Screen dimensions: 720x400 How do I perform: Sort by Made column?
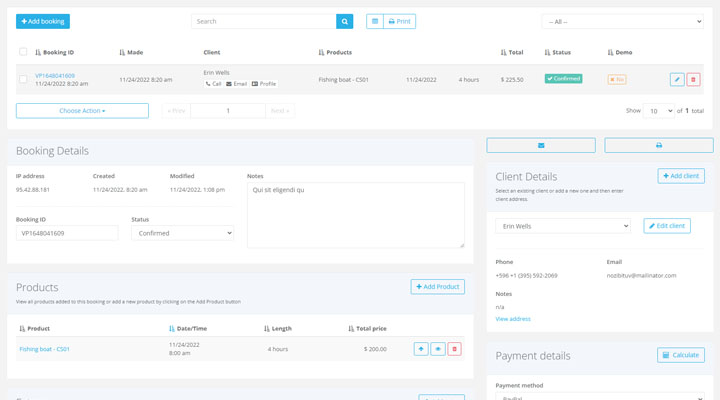coord(131,52)
